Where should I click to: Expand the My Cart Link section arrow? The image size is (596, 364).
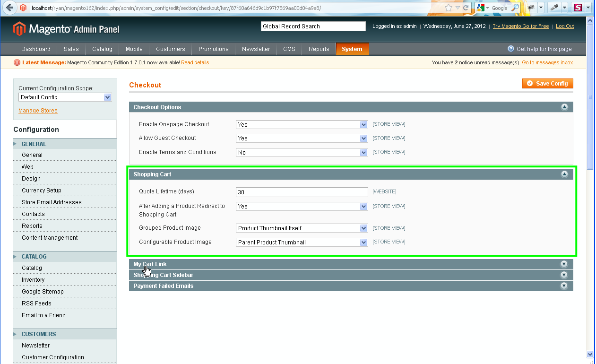point(564,264)
